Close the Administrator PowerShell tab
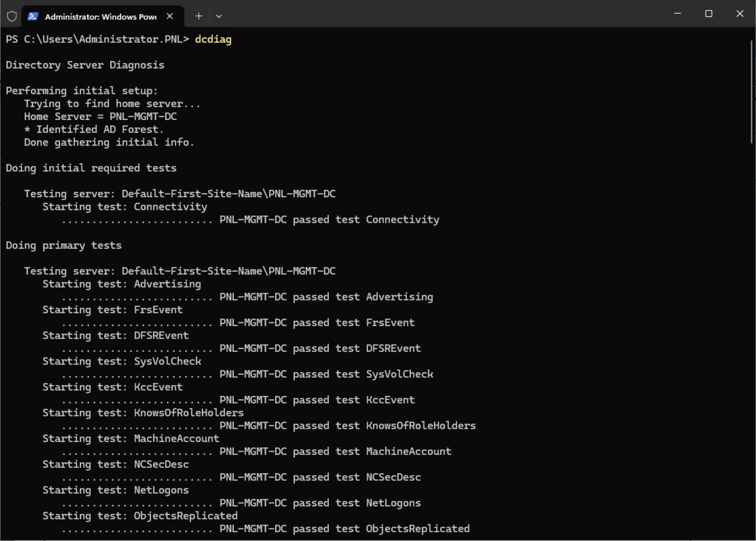This screenshot has height=541, width=756. tap(170, 16)
